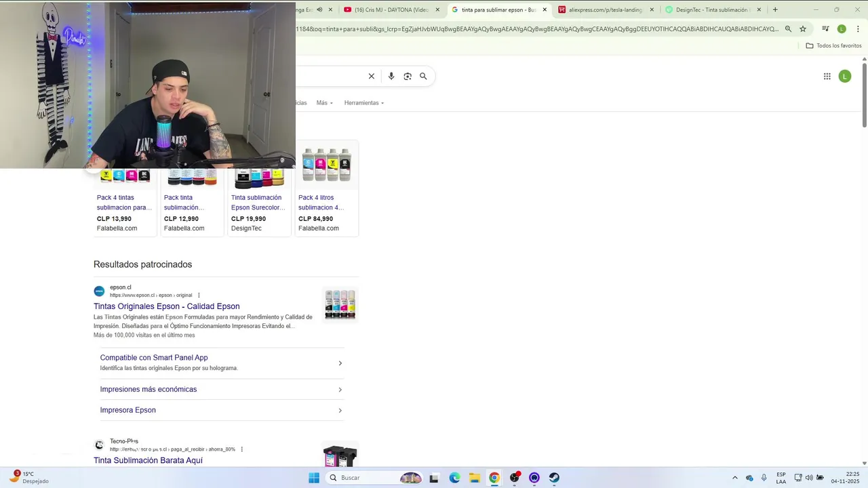This screenshot has width=868, height=488.
Task: Click the epson.cl site favicon
Action: pos(99,291)
